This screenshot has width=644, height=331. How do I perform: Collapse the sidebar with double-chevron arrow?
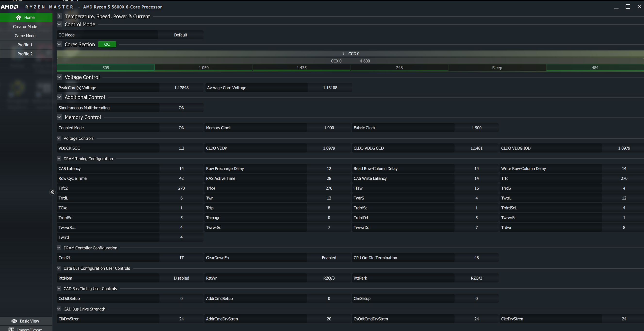52,192
